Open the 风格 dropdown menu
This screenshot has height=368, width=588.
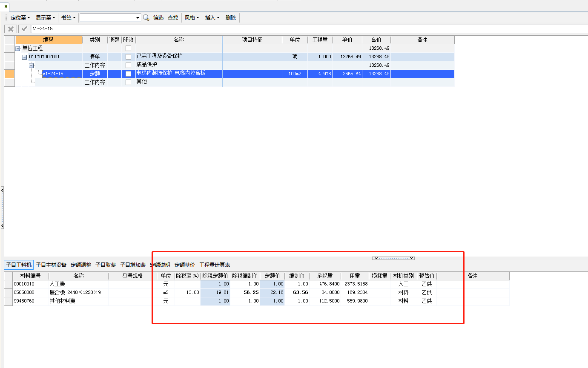pyautogui.click(x=192, y=18)
